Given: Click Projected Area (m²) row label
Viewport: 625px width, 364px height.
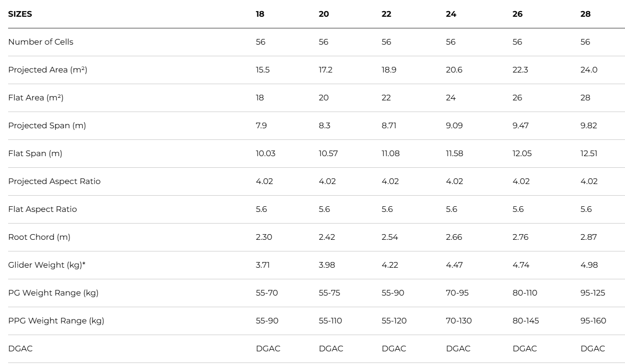Looking at the screenshot, I should coord(48,70).
